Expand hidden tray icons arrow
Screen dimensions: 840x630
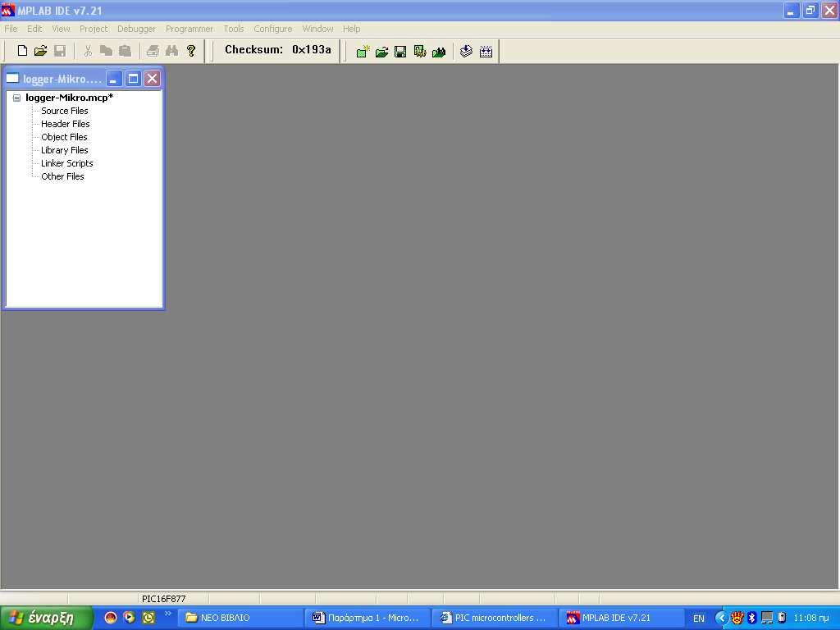(x=720, y=619)
